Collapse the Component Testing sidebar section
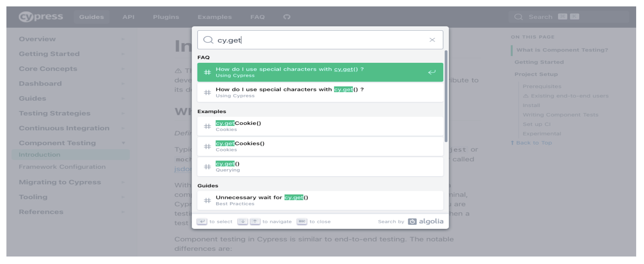644x264 pixels. (123, 143)
